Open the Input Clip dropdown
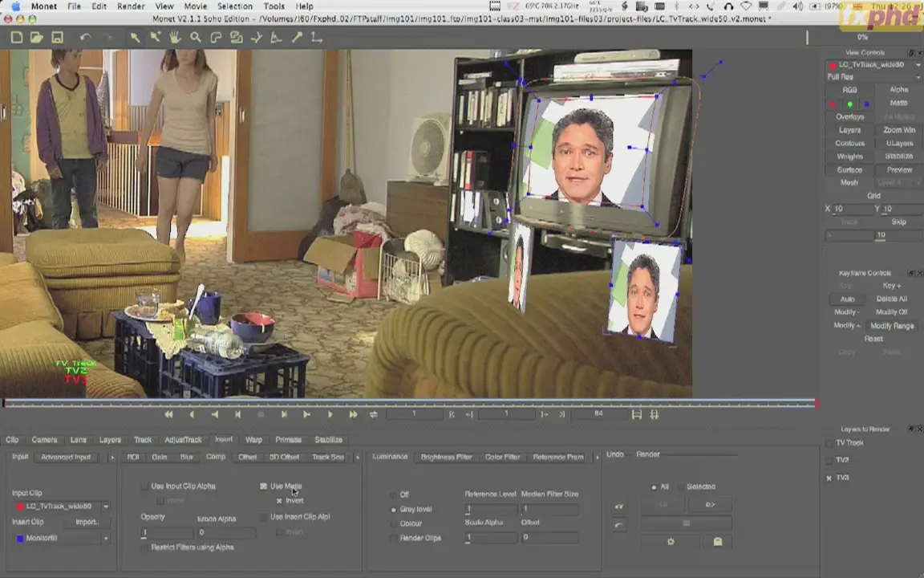The width and height of the screenshot is (924, 578). point(106,507)
